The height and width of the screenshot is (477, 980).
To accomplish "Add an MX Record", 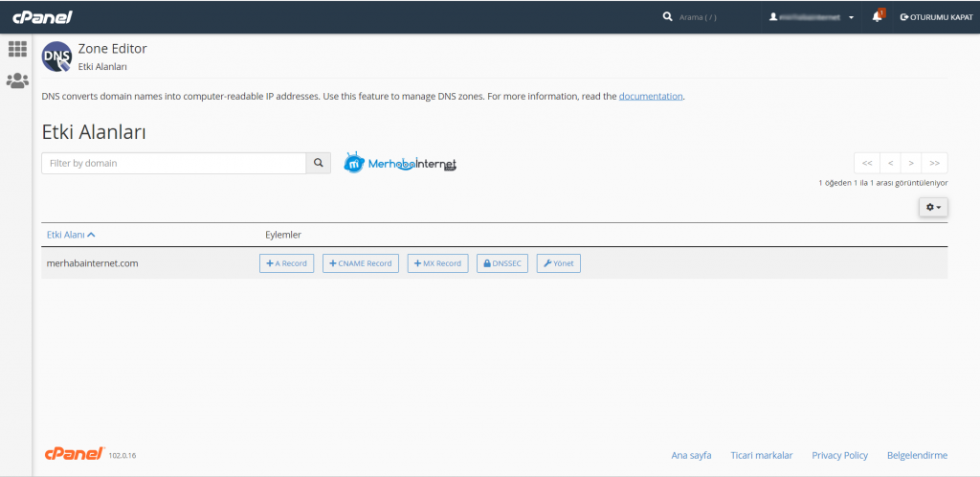I will (437, 263).
